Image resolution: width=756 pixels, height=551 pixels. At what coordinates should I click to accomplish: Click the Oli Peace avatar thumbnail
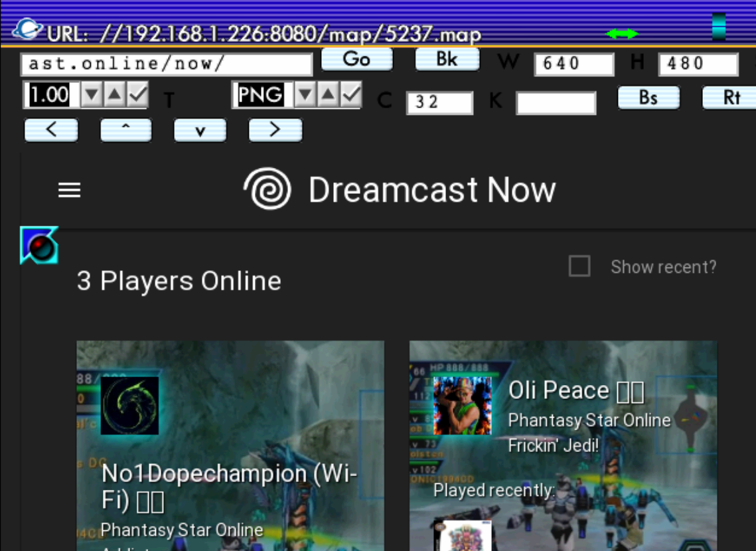pos(463,406)
